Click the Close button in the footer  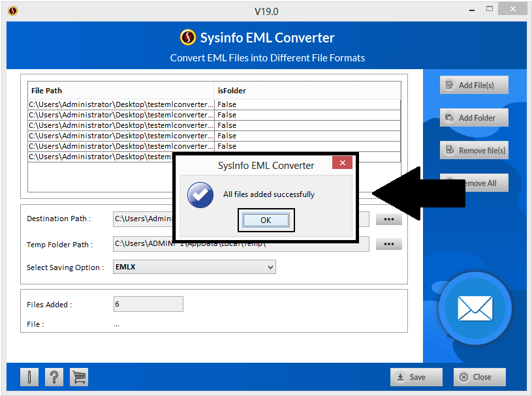[479, 377]
